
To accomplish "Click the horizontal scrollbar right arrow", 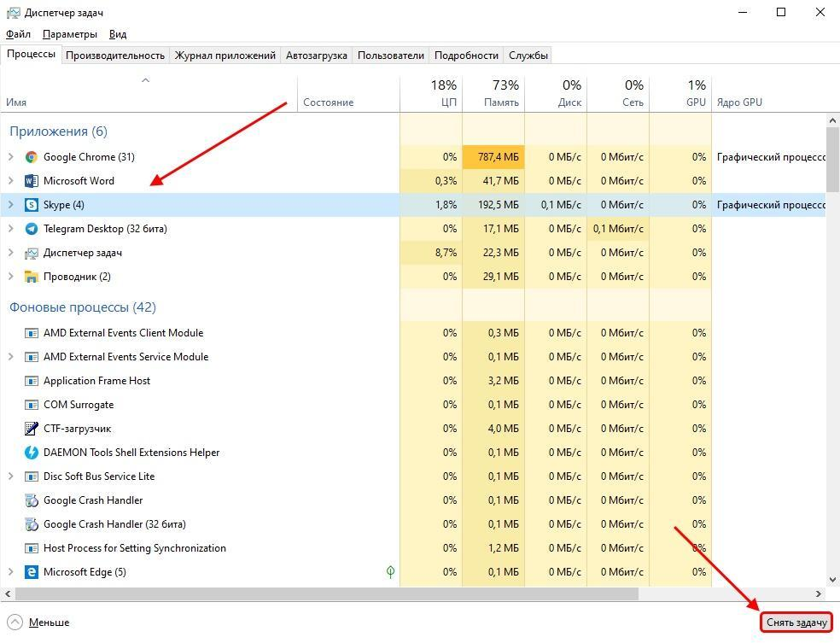I will tap(819, 593).
